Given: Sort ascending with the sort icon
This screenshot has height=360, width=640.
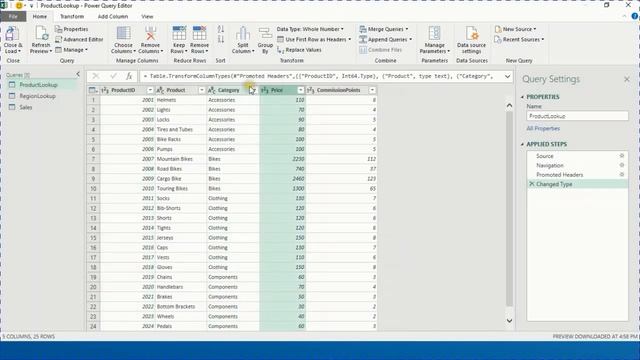Looking at the screenshot, I should (x=220, y=29).
